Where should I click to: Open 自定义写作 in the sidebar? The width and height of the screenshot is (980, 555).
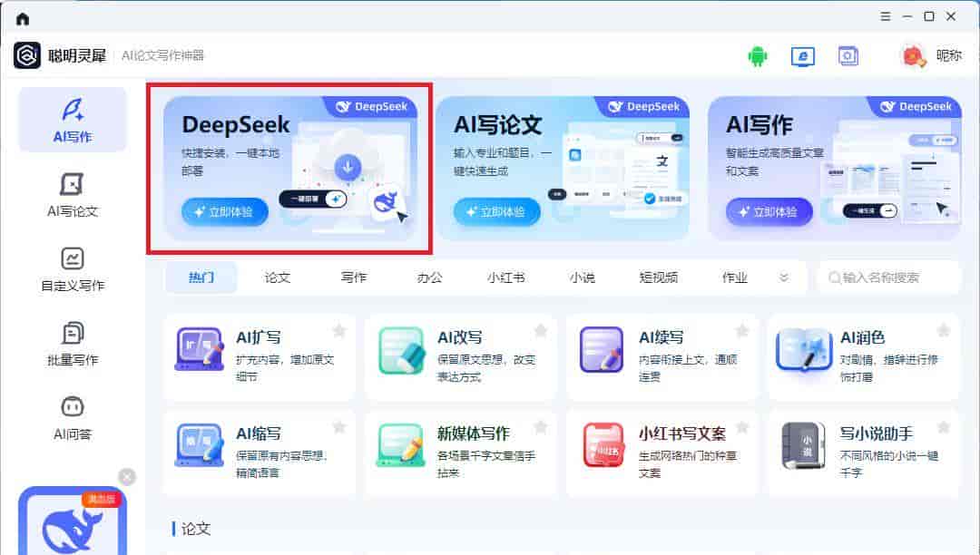pyautogui.click(x=73, y=269)
